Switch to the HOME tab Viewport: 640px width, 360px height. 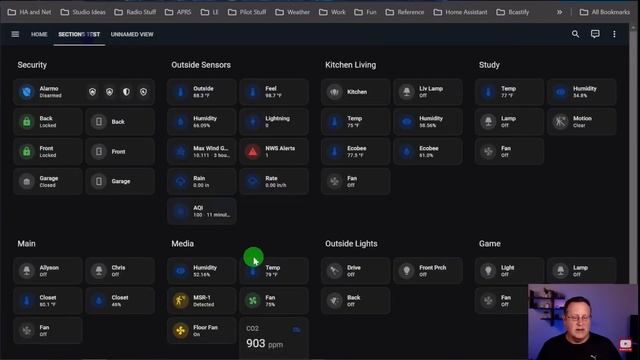point(39,34)
